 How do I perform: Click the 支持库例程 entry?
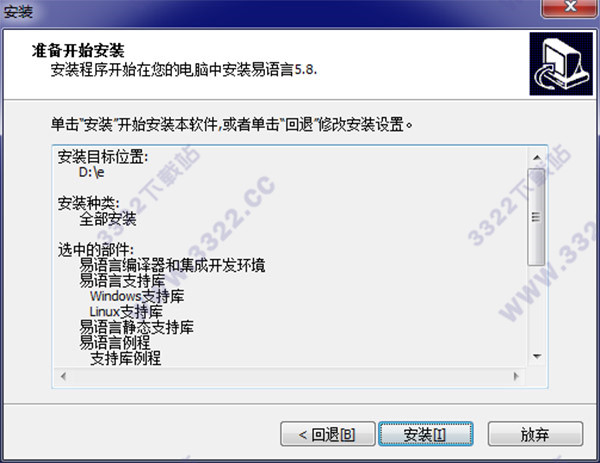click(126, 359)
